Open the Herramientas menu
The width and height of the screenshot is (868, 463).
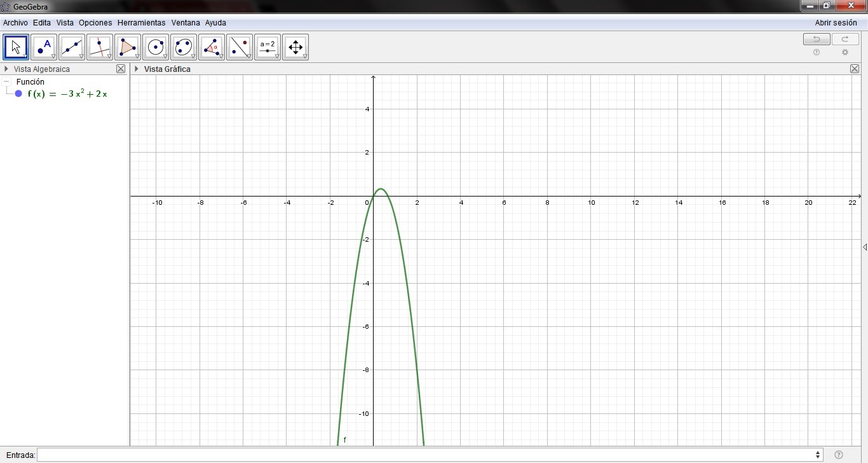tap(141, 23)
